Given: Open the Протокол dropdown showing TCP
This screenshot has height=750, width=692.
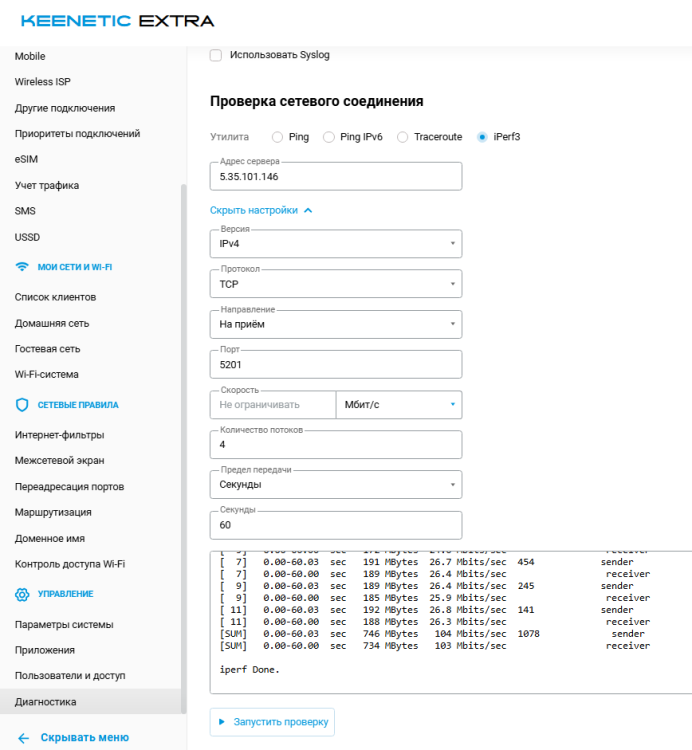Looking at the screenshot, I should click(336, 284).
